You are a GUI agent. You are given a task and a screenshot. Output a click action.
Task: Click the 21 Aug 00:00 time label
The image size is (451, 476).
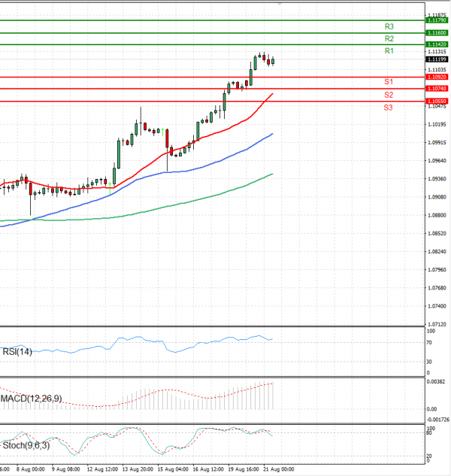pos(279,469)
